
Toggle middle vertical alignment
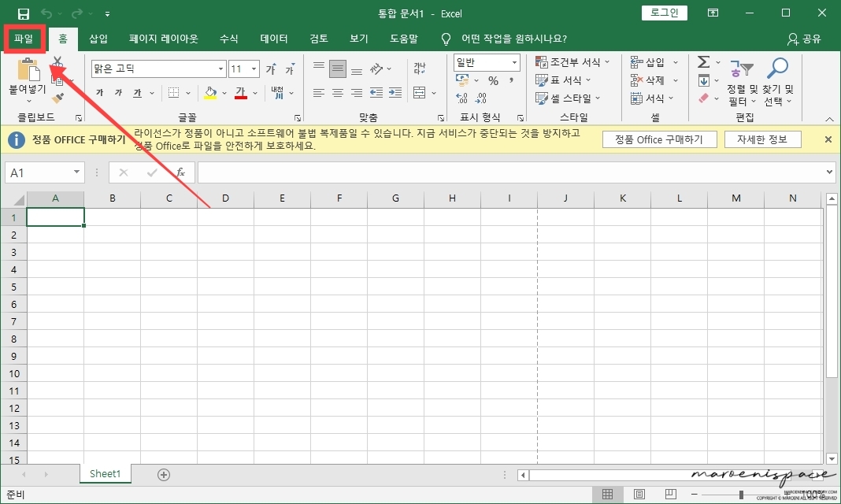337,68
